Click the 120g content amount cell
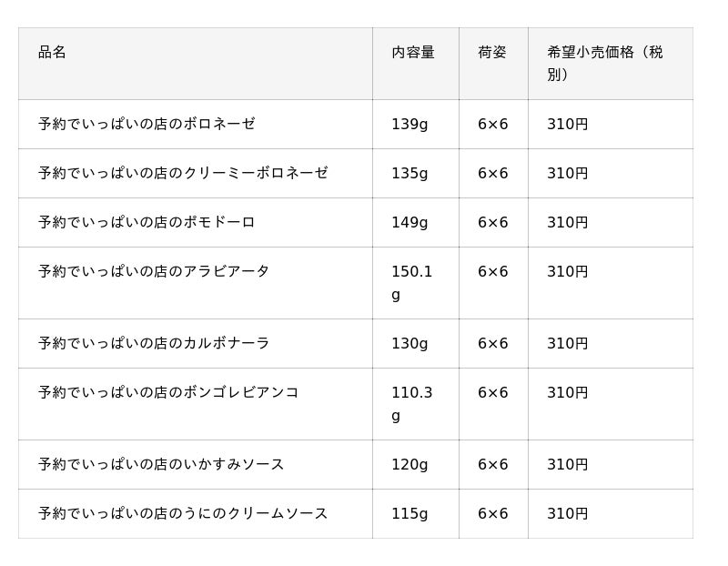Viewport: 728px width, 566px height. pos(409,464)
